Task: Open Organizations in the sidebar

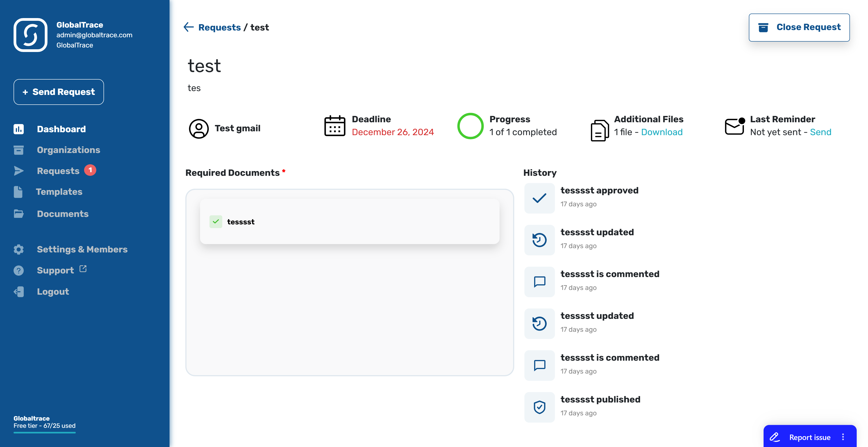Action: (68, 150)
